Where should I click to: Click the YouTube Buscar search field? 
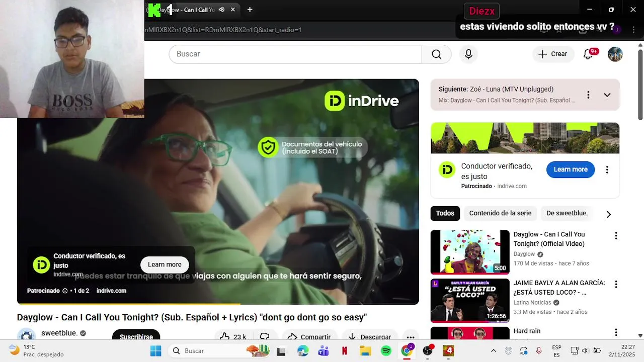(295, 54)
